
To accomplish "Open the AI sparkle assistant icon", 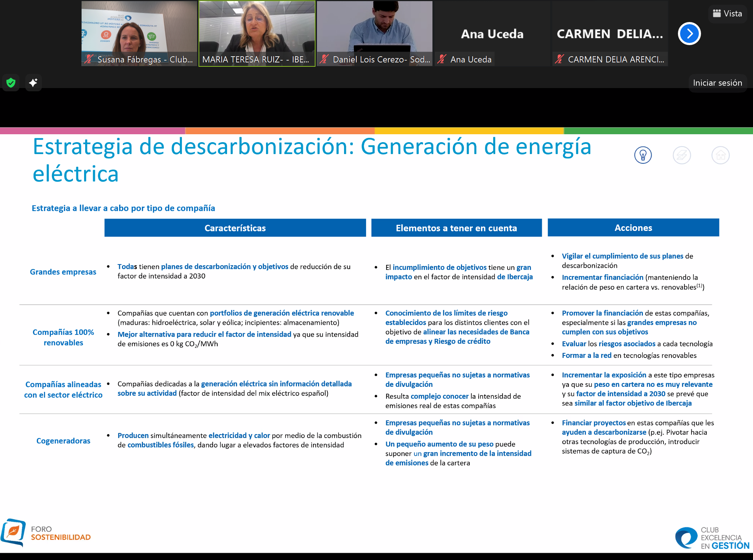I will click(33, 83).
